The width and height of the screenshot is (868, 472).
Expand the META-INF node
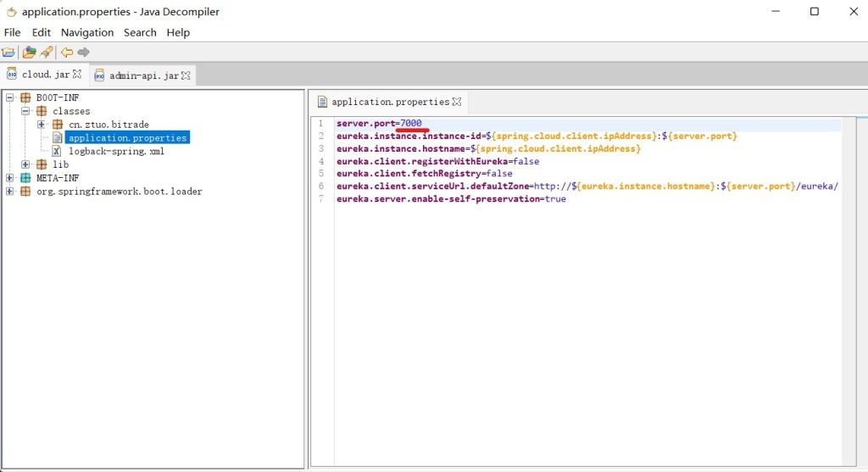[10, 178]
